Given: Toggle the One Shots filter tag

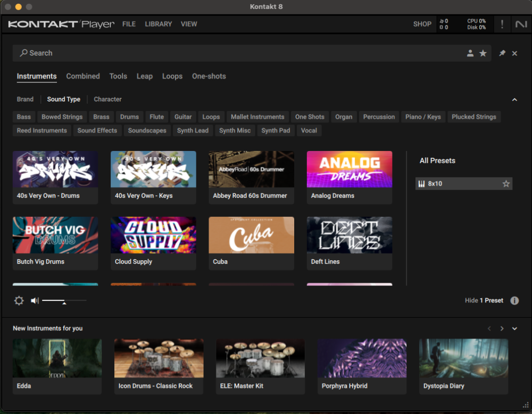Looking at the screenshot, I should (x=310, y=117).
